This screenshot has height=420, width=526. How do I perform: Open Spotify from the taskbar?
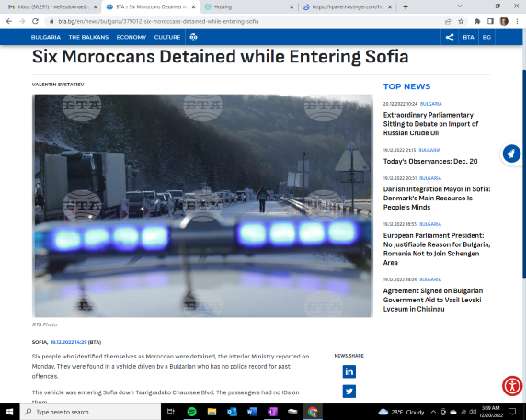(x=191, y=412)
